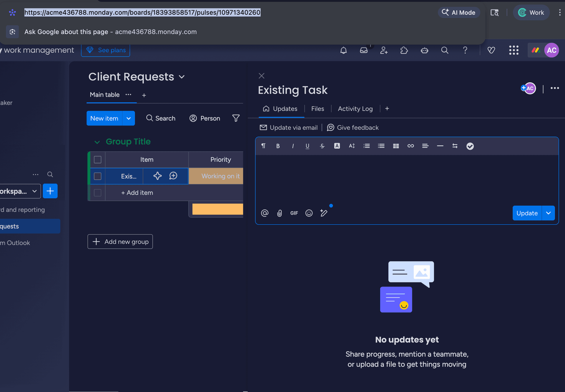Screen dimensions: 565x392
Task: Switch to the Activity Log tab
Action: (x=355, y=109)
